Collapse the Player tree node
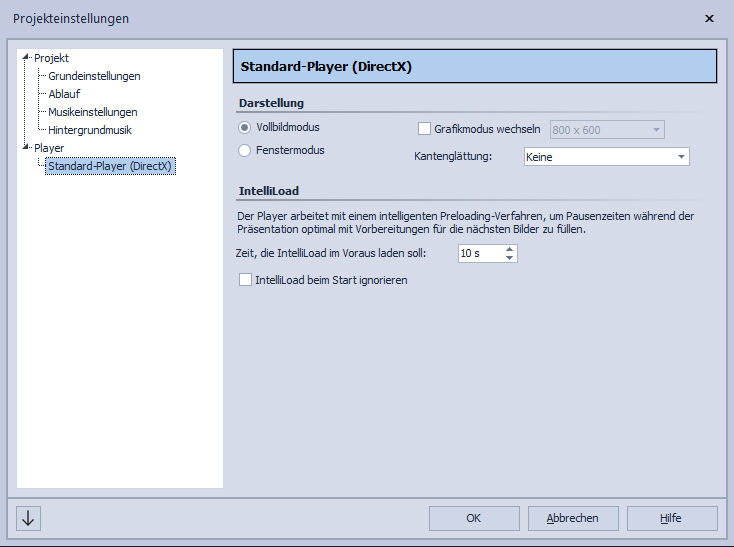Image resolution: width=734 pixels, height=547 pixels. point(27,148)
